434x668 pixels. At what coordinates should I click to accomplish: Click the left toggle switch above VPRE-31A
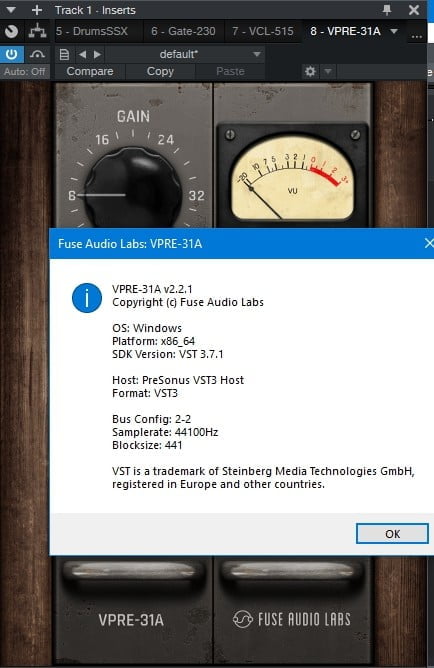(133, 572)
